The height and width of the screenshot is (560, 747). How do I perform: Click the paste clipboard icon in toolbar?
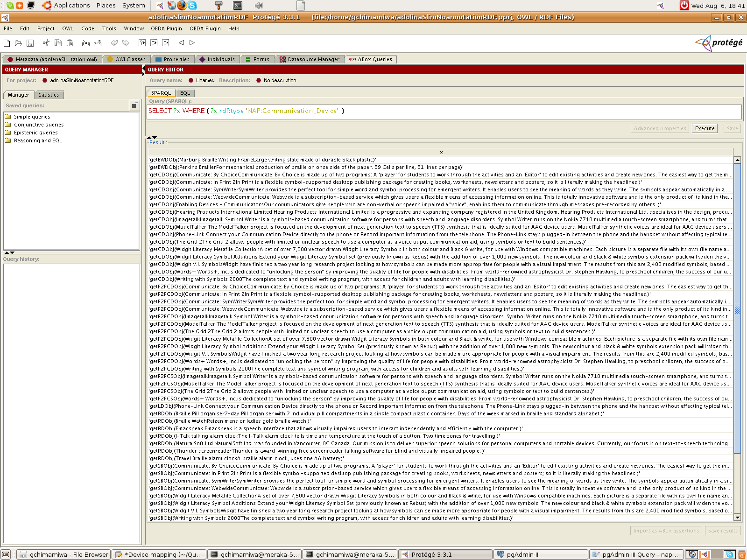(70, 43)
